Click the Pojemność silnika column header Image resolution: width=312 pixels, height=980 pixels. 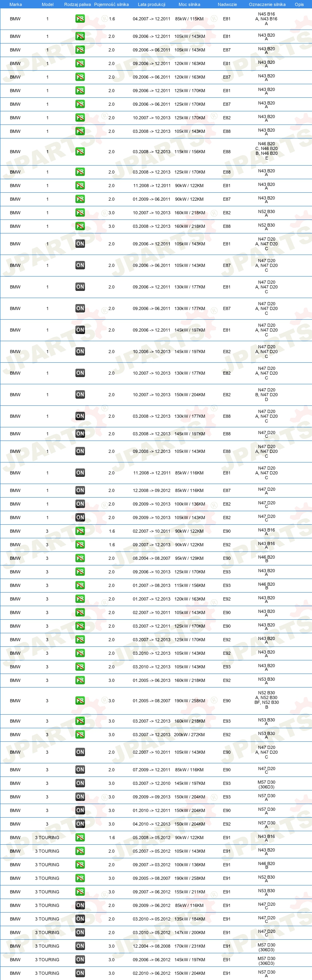point(111,4)
